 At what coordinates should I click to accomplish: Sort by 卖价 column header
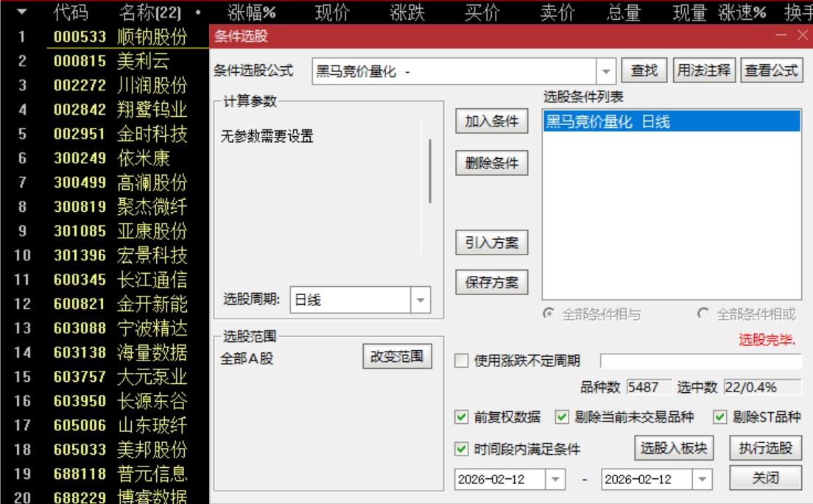click(x=557, y=12)
